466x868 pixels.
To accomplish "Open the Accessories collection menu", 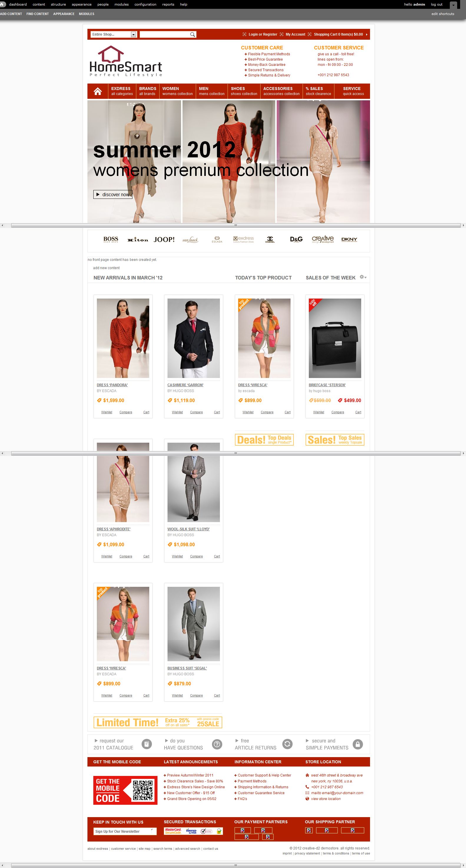I will [281, 91].
